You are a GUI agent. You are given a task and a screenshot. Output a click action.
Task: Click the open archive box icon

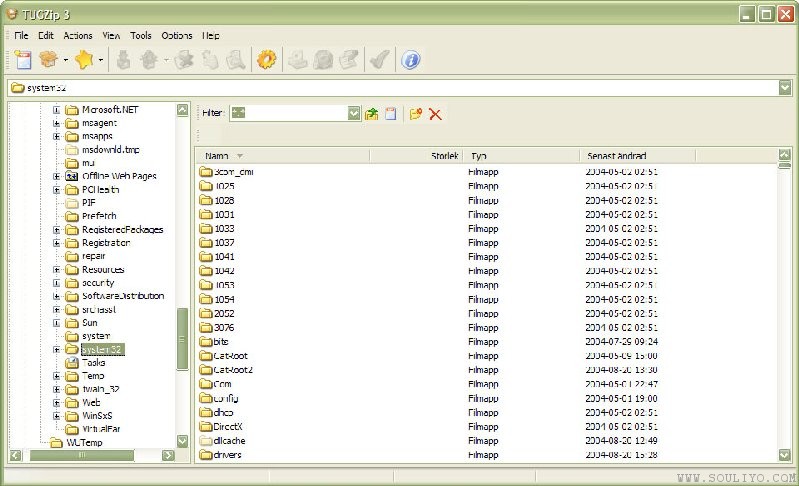[47, 60]
